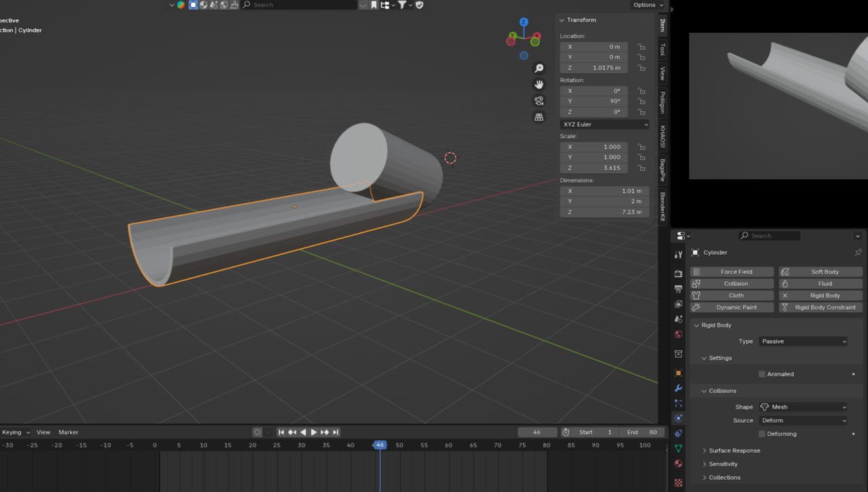Open the Material properties tab icon
The height and width of the screenshot is (492, 868).
pyautogui.click(x=678, y=464)
